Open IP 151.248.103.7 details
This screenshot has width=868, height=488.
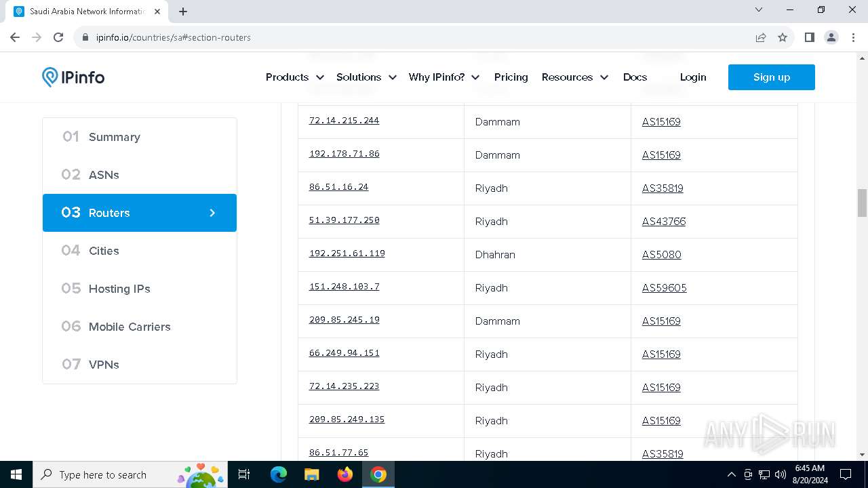pyautogui.click(x=344, y=287)
